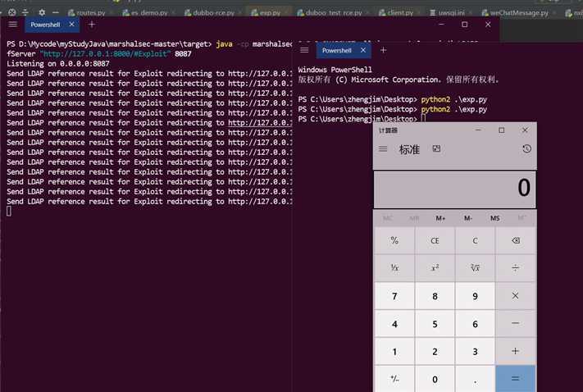Close the right window's Powershell tab
Viewport: 583px width, 392px height.
click(363, 50)
